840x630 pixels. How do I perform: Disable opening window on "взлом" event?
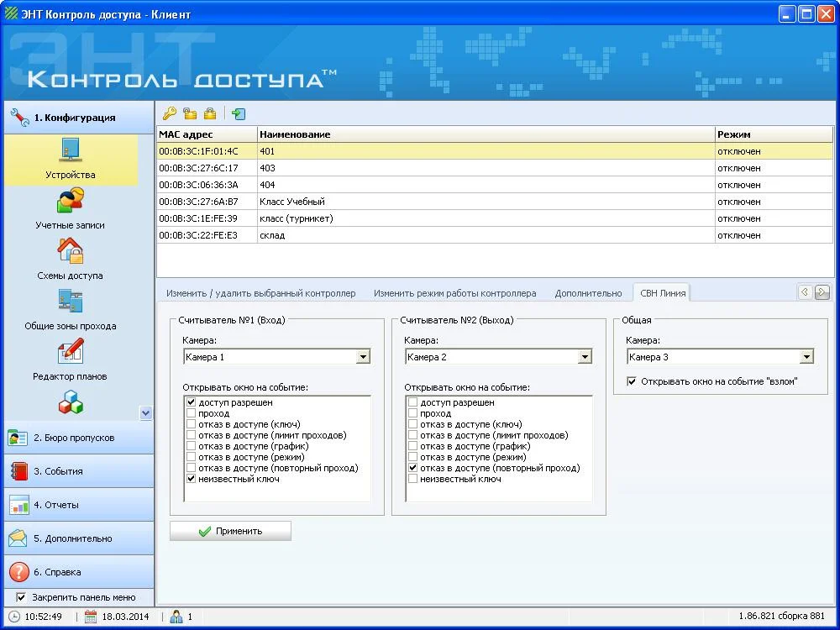[632, 381]
